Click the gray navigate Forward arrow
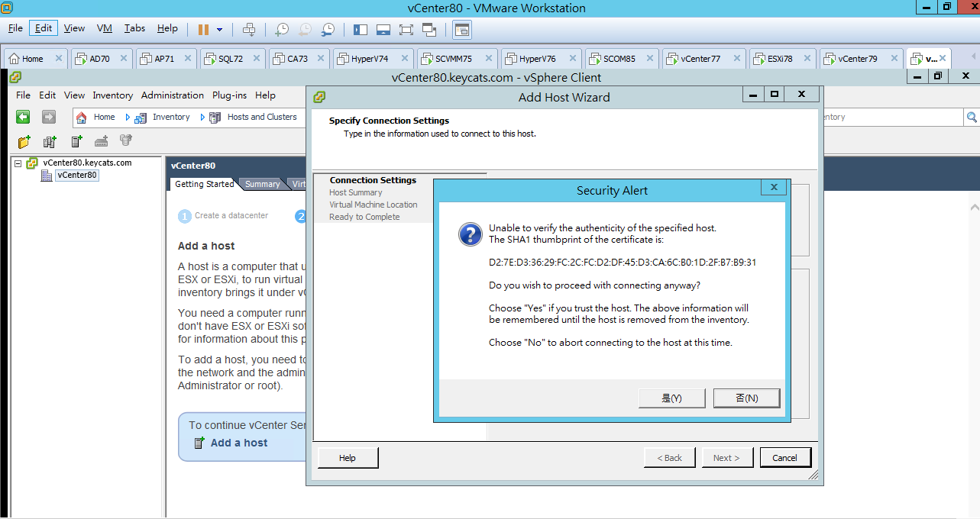Screen dimensions: 980x519 [x=49, y=117]
